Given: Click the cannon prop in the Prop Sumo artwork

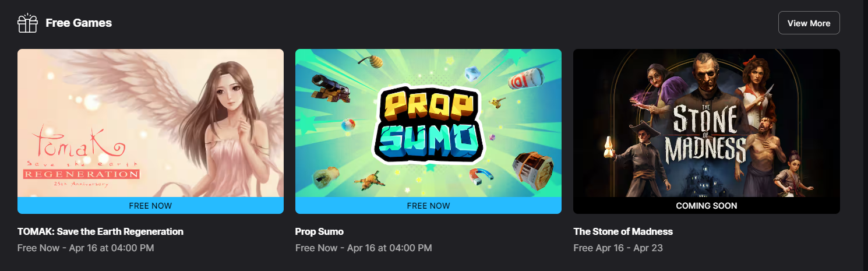Looking at the screenshot, I should tap(330, 86).
